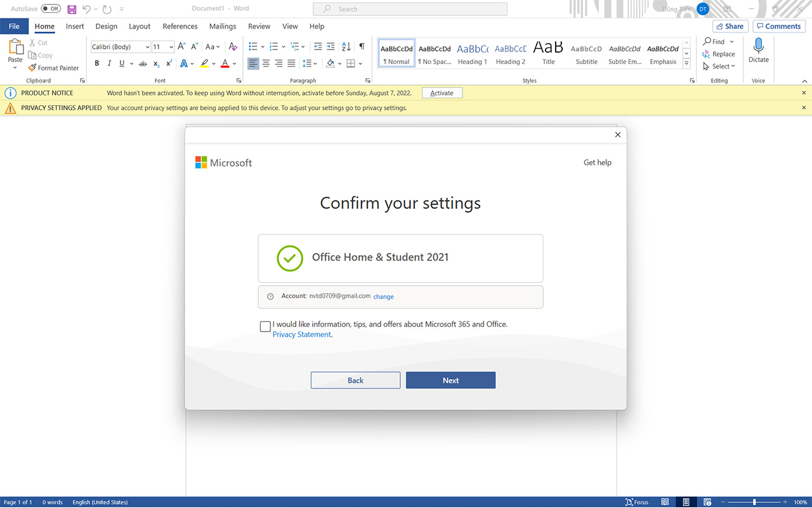Justify text alignment
812x508 pixels.
pos(291,63)
